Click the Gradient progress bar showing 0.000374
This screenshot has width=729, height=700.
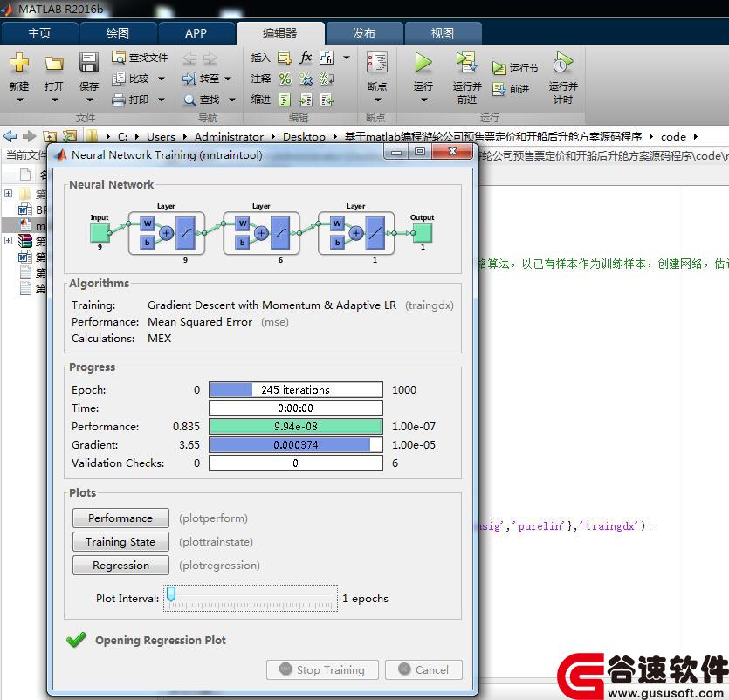click(x=296, y=444)
